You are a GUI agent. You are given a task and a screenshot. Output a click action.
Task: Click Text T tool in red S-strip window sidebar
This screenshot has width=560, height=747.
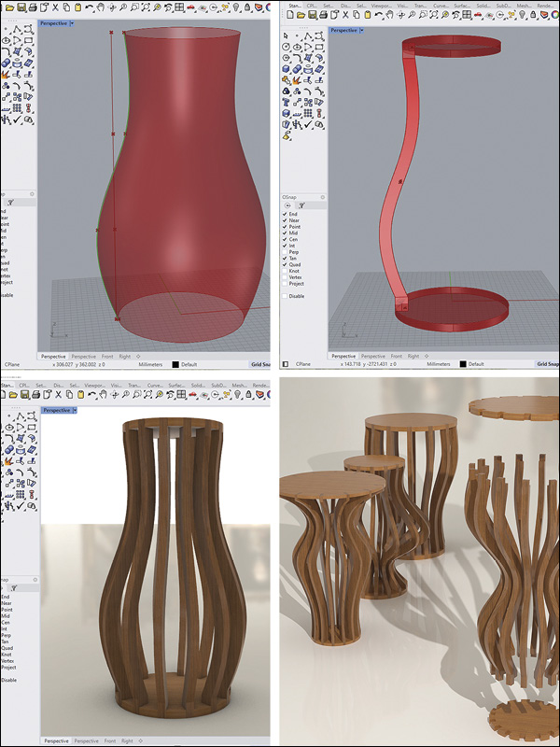287,102
